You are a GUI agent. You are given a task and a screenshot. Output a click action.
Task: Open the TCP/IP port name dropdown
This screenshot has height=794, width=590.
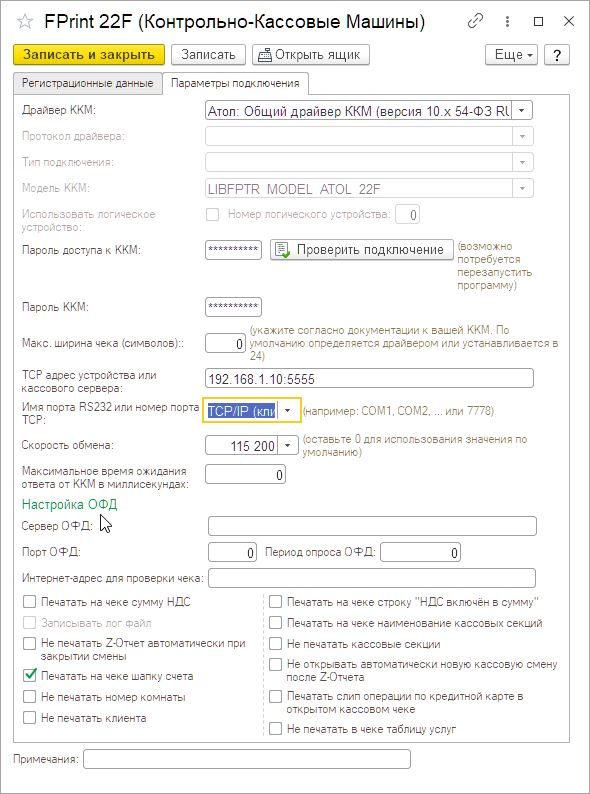pyautogui.click(x=288, y=411)
